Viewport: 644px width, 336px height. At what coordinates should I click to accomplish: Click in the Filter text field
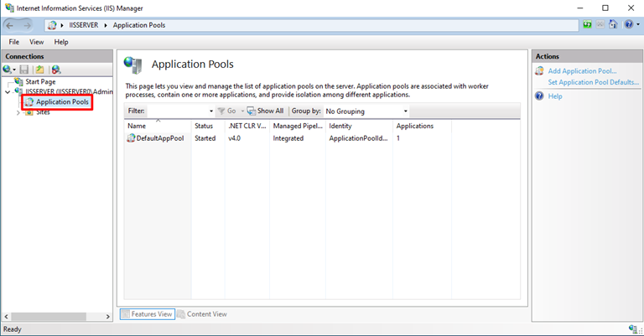point(178,111)
